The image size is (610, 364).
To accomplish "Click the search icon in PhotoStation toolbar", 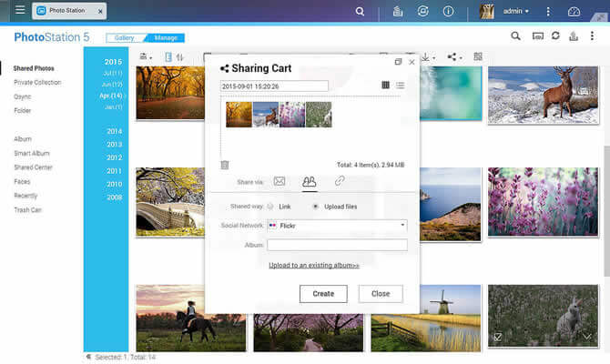I will (x=515, y=36).
